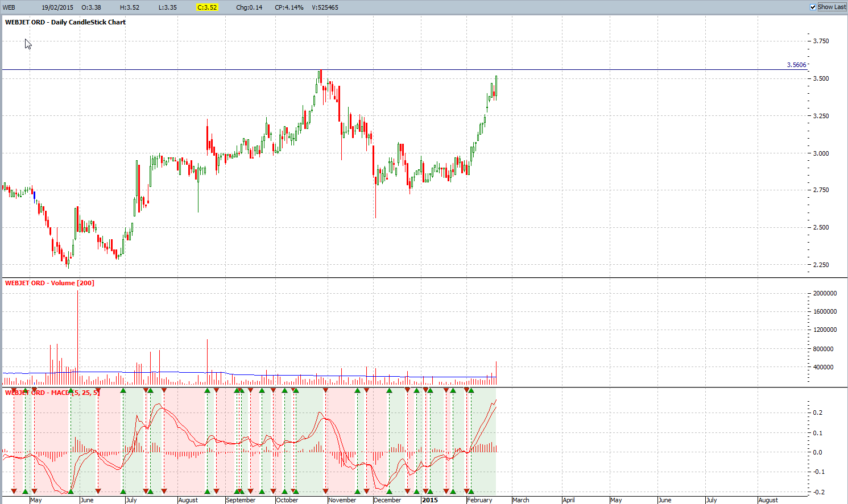
Task: Click the December label on time axis
Action: tap(387, 500)
